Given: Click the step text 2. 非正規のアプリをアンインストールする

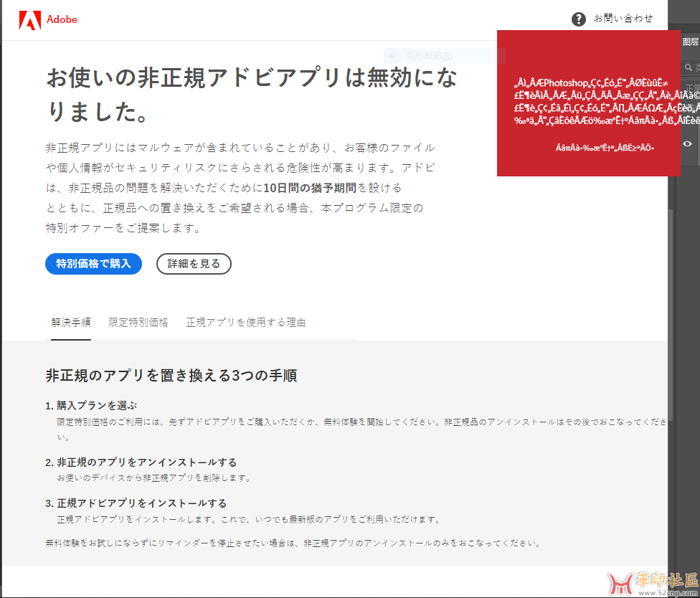Looking at the screenshot, I should pos(141,462).
